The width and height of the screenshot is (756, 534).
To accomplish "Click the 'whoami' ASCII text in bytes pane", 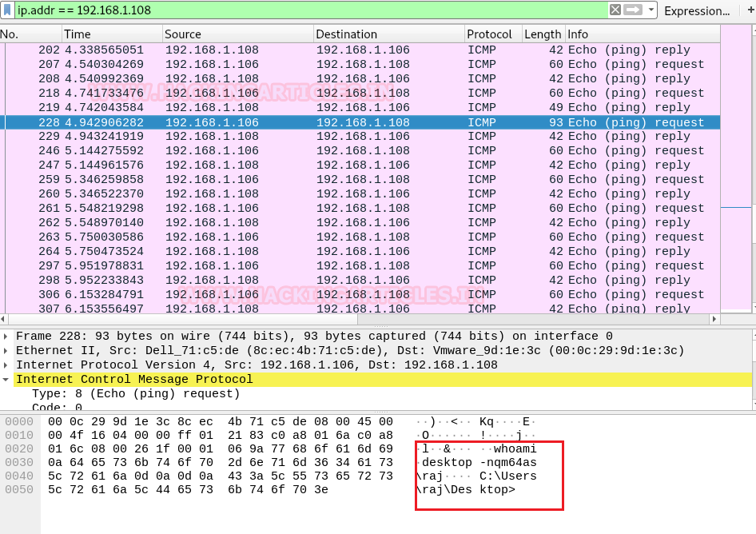I will [x=515, y=448].
